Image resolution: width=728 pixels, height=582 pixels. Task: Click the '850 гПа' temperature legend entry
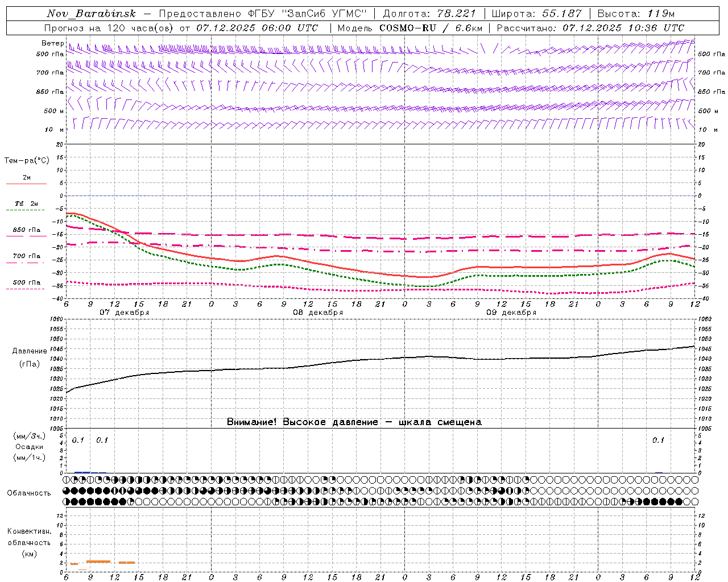point(26,230)
